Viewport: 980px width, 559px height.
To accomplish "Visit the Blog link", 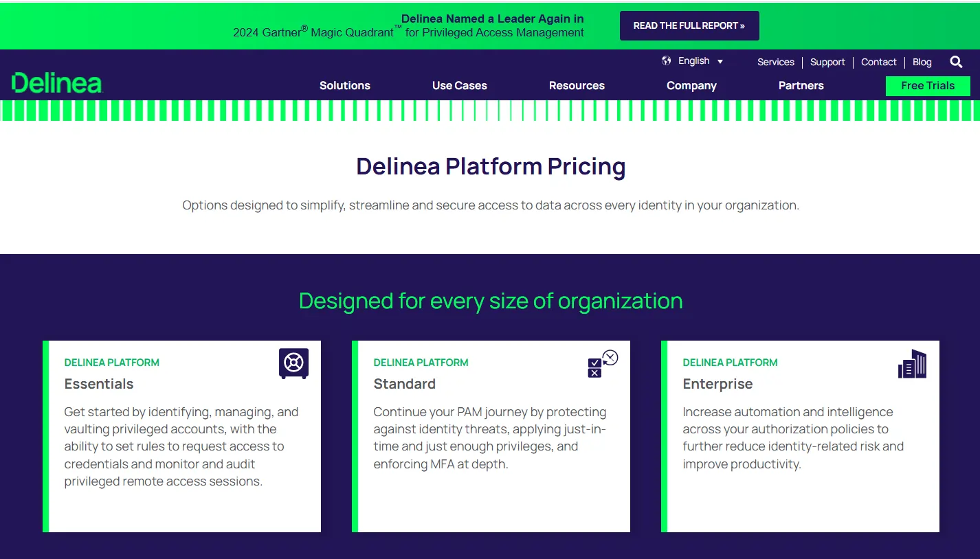I will tap(922, 62).
